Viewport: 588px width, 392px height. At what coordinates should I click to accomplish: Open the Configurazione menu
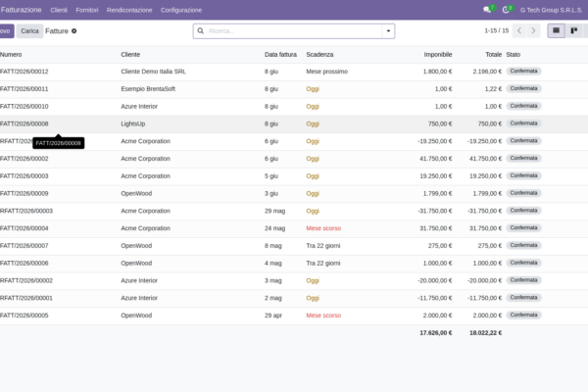click(x=181, y=10)
